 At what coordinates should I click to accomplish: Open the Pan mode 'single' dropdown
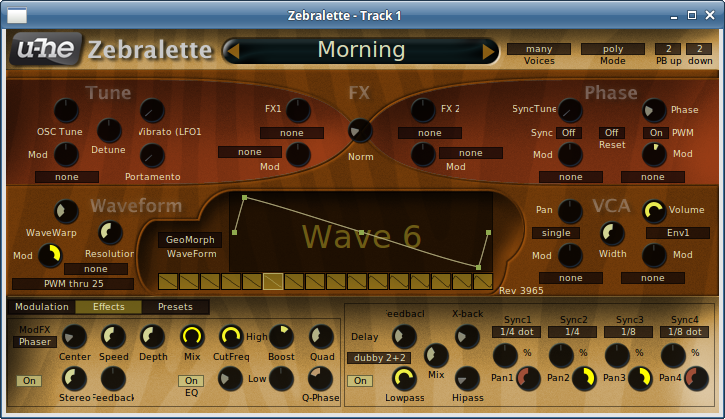pos(556,233)
